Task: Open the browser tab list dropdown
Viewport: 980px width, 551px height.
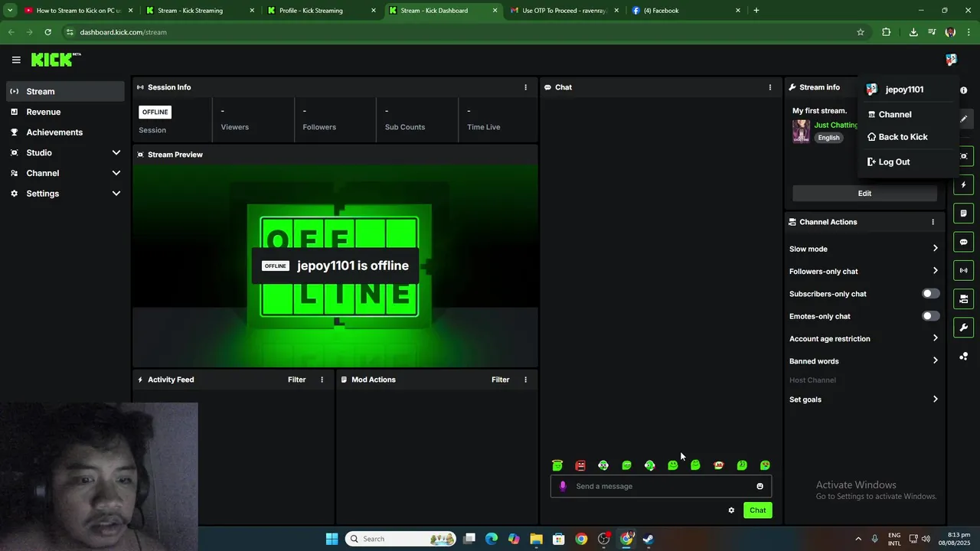Action: coord(10,11)
